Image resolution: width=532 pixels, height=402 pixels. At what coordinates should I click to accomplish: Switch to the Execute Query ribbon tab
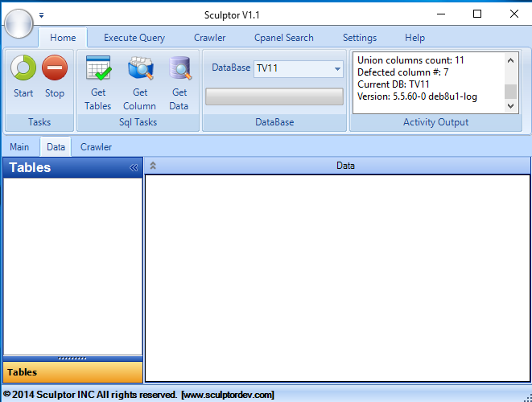(134, 38)
